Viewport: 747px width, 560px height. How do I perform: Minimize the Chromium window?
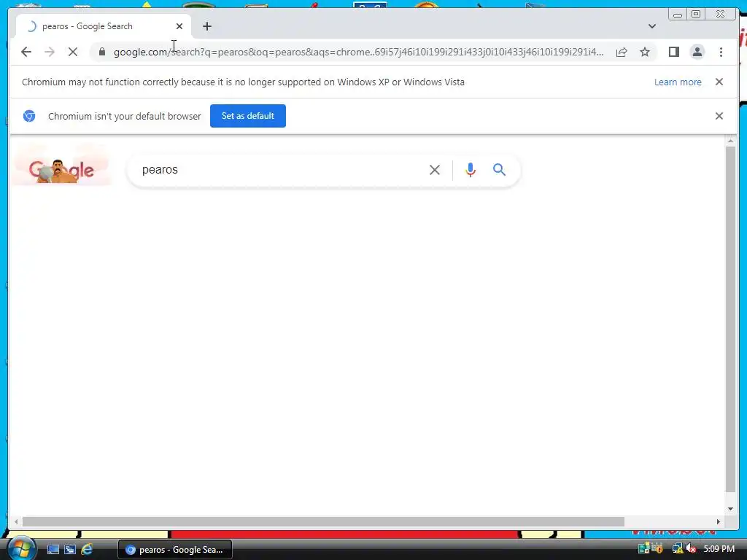point(678,15)
